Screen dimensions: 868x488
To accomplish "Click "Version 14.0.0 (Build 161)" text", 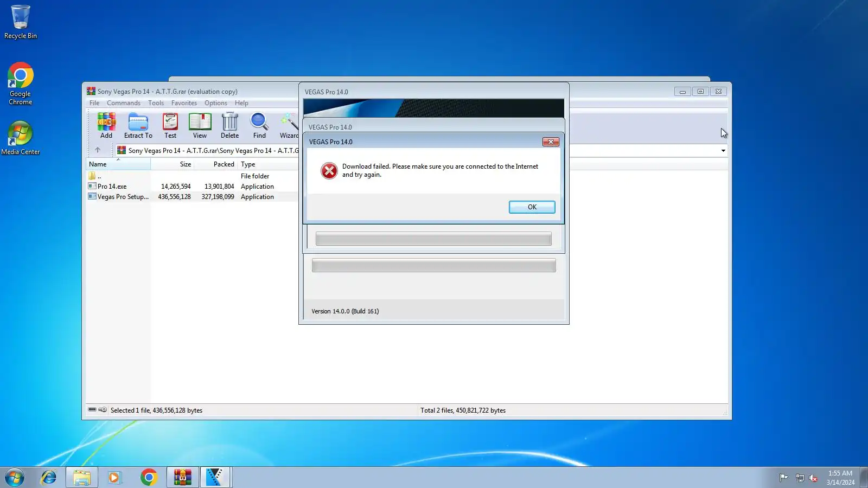I will click(345, 311).
